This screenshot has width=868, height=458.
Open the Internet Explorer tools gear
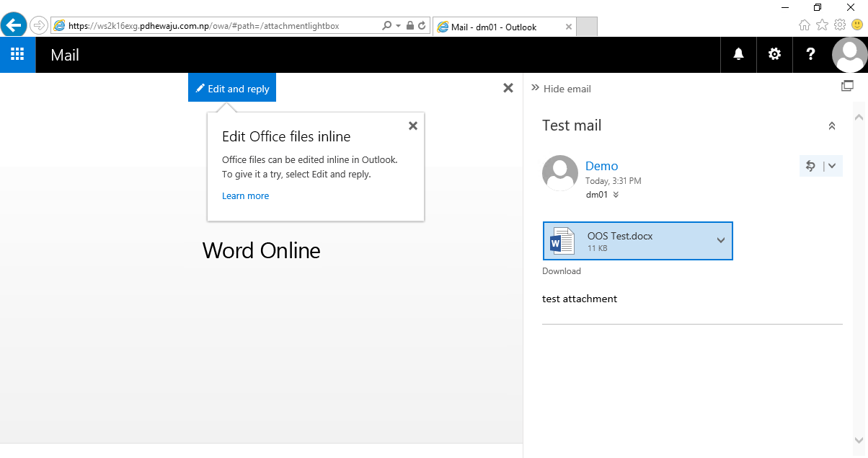pos(840,25)
